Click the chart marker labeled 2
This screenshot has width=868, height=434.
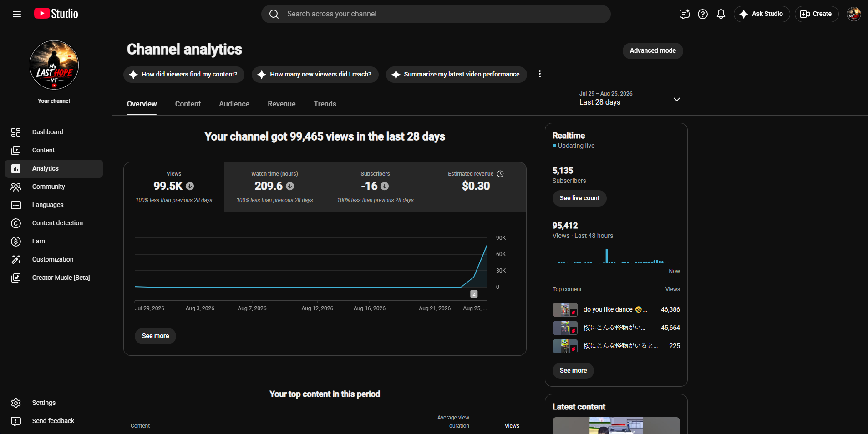[474, 294]
